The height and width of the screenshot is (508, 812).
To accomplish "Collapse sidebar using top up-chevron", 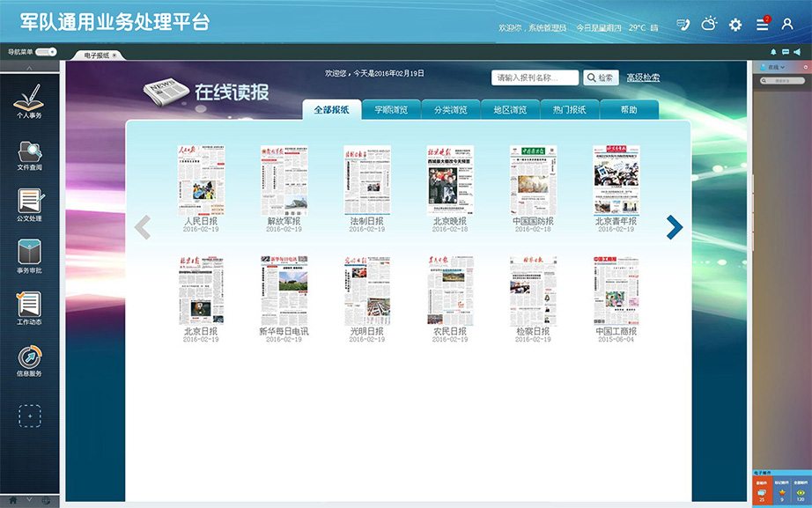I will coord(30,67).
